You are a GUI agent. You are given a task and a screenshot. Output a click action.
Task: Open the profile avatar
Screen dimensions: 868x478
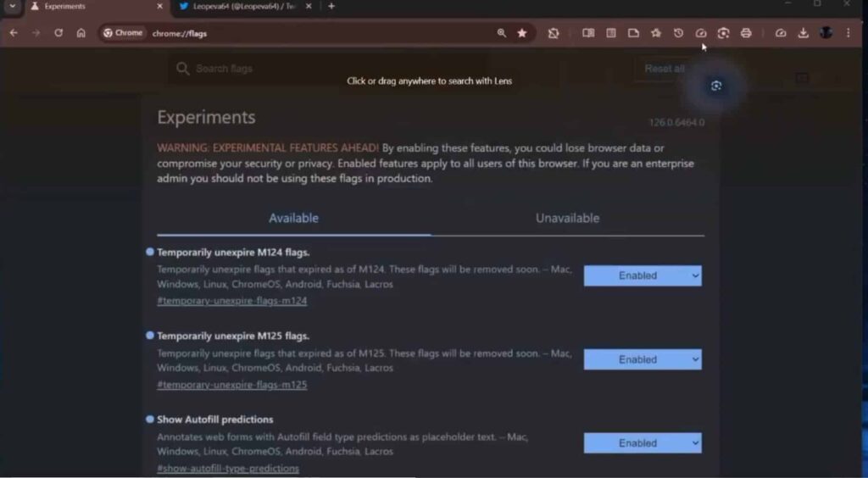pyautogui.click(x=826, y=33)
